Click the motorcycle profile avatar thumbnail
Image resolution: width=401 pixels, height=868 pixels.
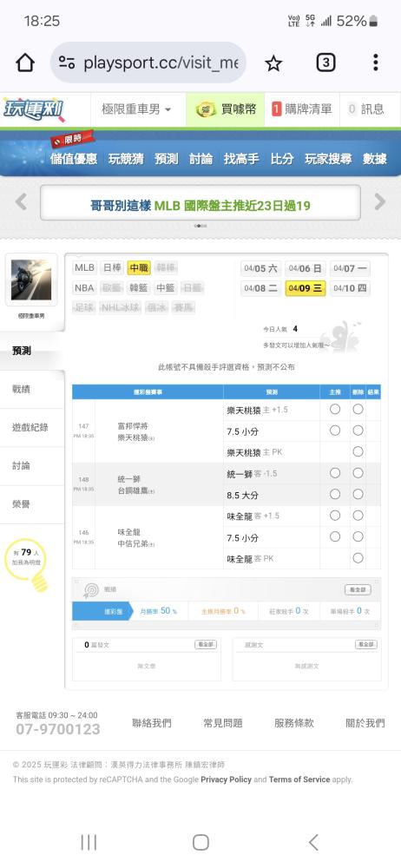[31, 280]
